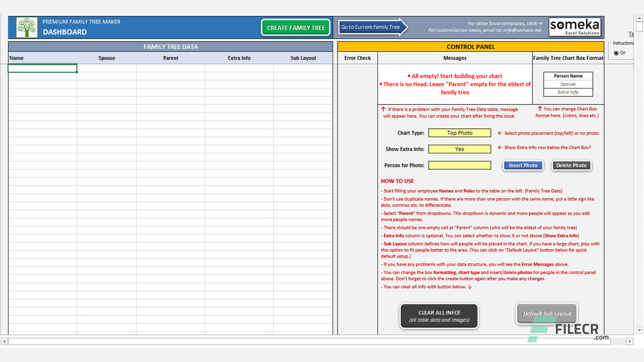Open the Show Extra Info Yes dropdown
This screenshot has width=644, height=362.
tap(459, 149)
